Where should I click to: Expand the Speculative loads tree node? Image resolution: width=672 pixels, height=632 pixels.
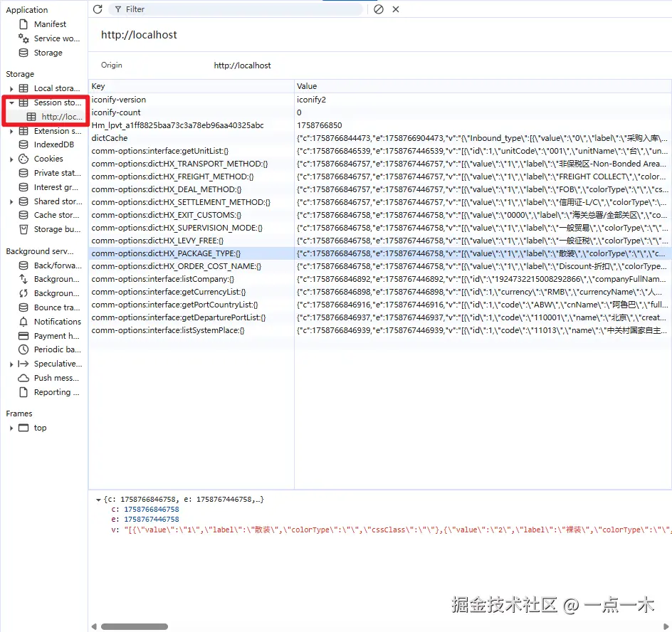11,364
